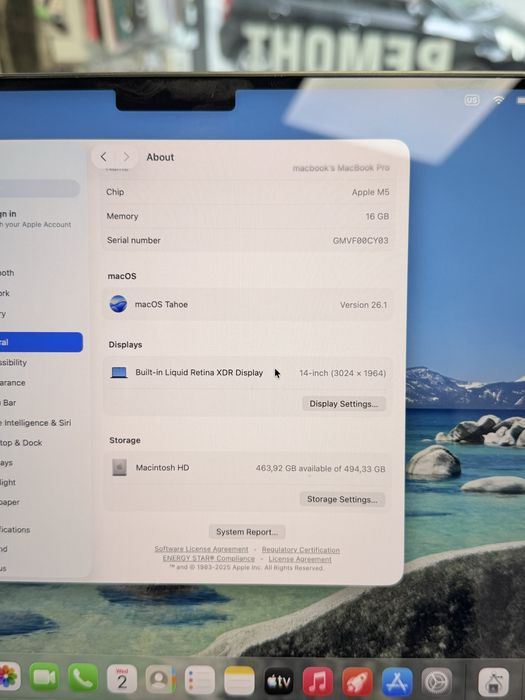Click the Wi-Fi status icon in menu bar
This screenshot has height=700, width=525.
click(x=498, y=100)
